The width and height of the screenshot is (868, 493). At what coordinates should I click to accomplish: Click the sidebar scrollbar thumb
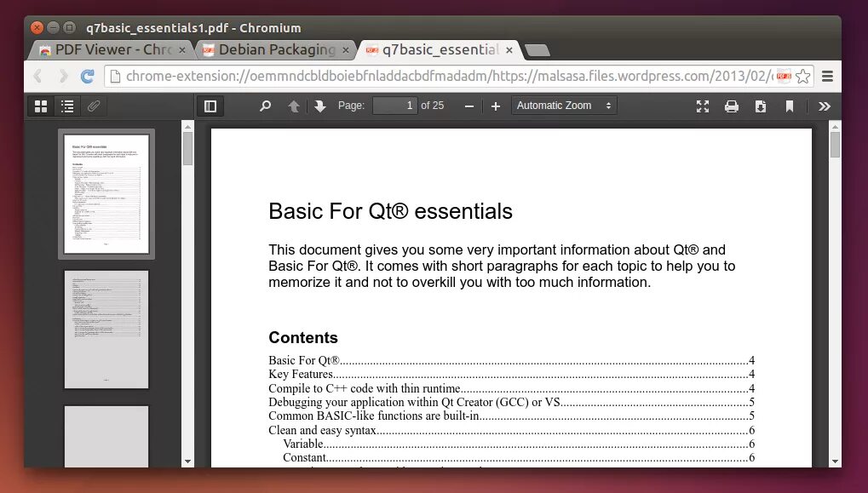point(187,149)
